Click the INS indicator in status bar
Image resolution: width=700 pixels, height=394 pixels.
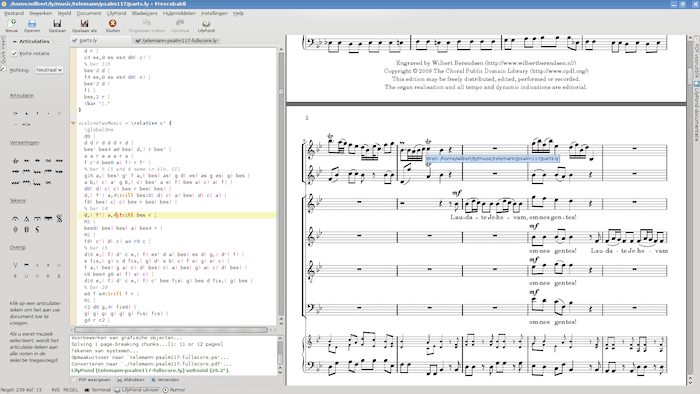click(55, 390)
